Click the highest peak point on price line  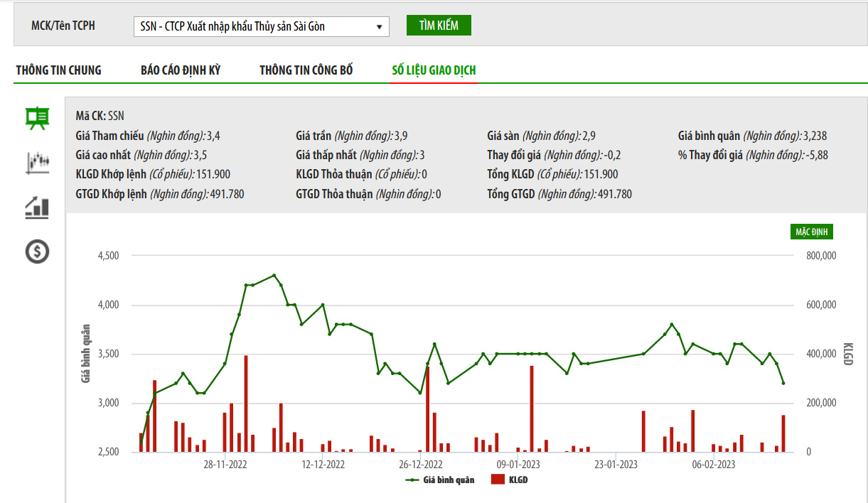[x=274, y=276]
